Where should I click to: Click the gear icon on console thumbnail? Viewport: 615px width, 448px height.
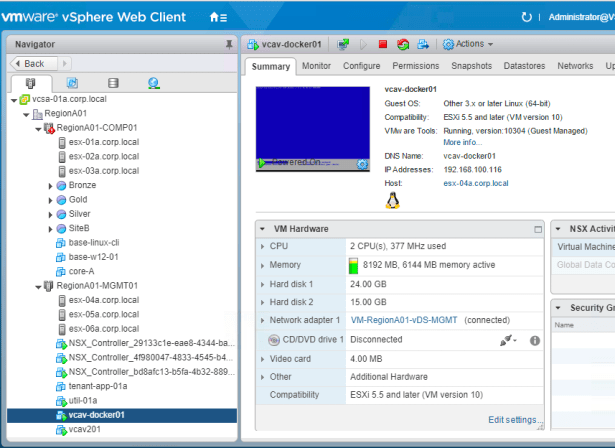coord(362,164)
